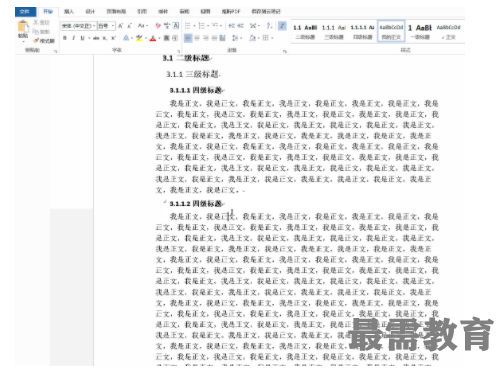The height and width of the screenshot is (374, 500).
Task: Click the Borders grid icon
Action: [x=266, y=38]
